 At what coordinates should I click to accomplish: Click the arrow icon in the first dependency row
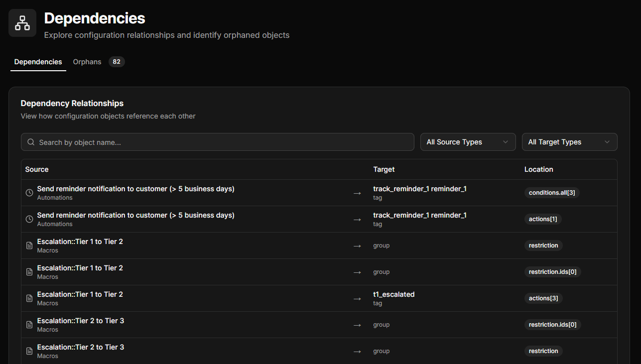pyautogui.click(x=357, y=193)
